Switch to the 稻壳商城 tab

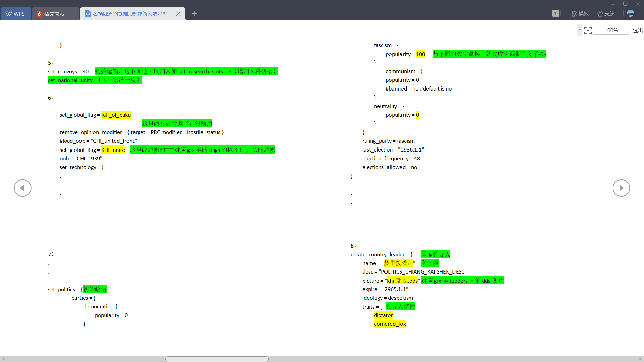[55, 14]
